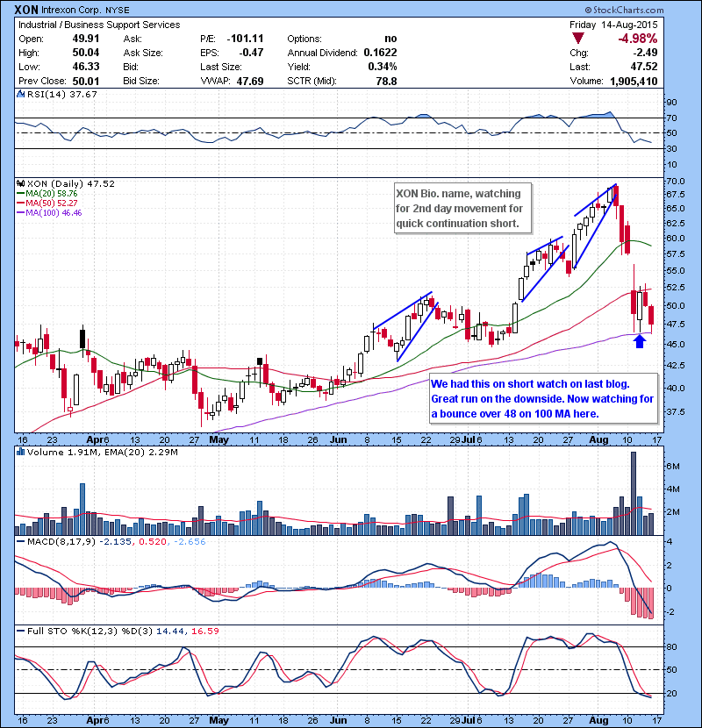The height and width of the screenshot is (728, 702).
Task: Click the RSI(14) 37.67 panel label
Action: tap(61, 94)
